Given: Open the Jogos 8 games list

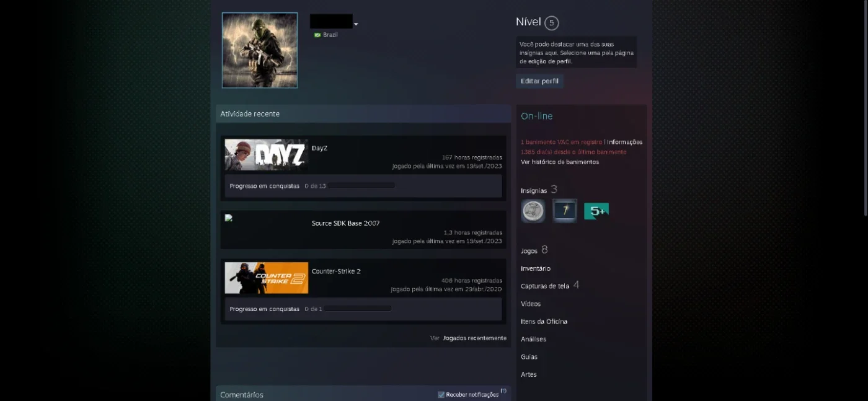Looking at the screenshot, I should click(x=534, y=250).
